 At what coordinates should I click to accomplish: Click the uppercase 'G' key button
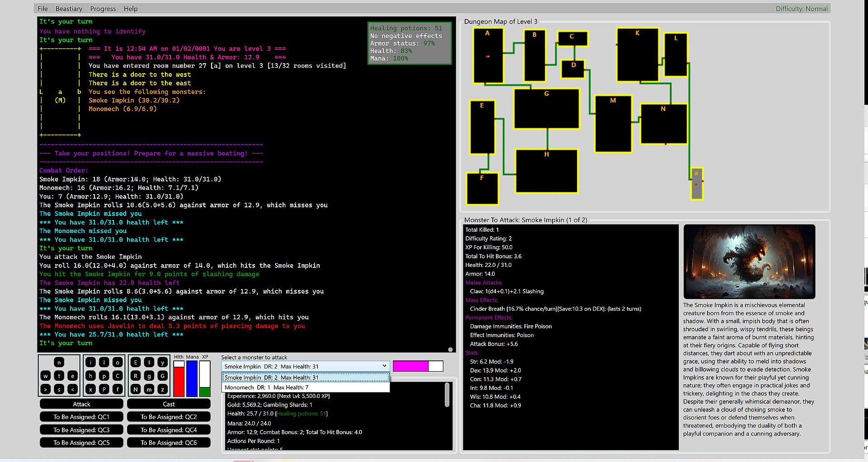[163, 376]
